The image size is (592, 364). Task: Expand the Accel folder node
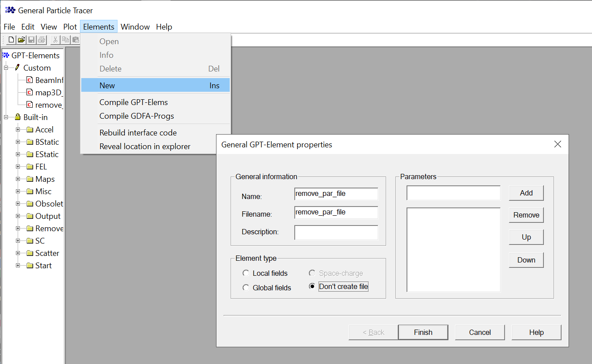coord(18,129)
